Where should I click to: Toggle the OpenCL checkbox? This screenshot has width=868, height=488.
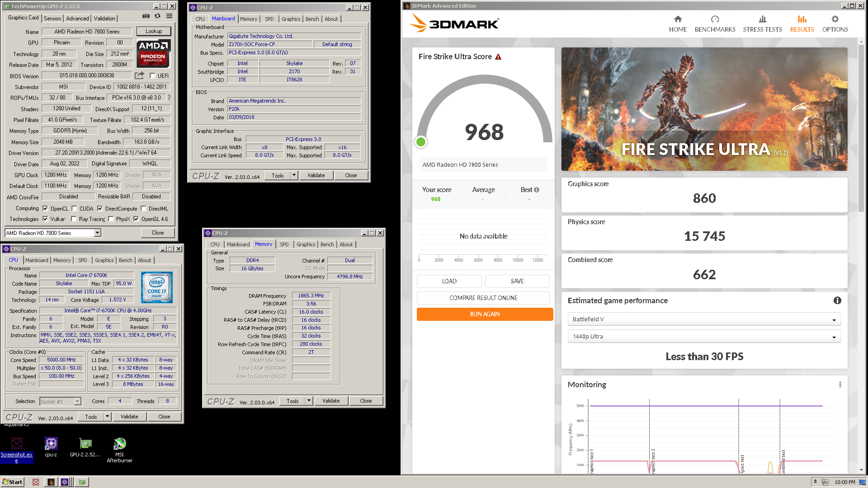pyautogui.click(x=45, y=208)
